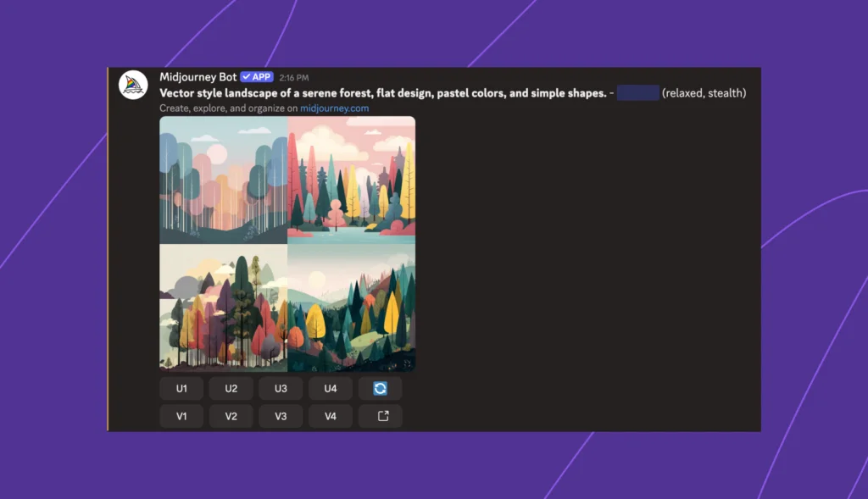Click the verified APP badge

click(x=256, y=76)
